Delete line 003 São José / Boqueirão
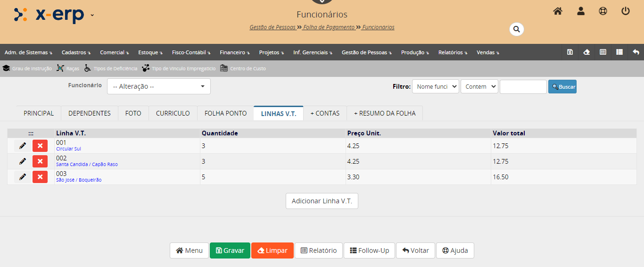This screenshot has width=644, height=267. pos(40,177)
